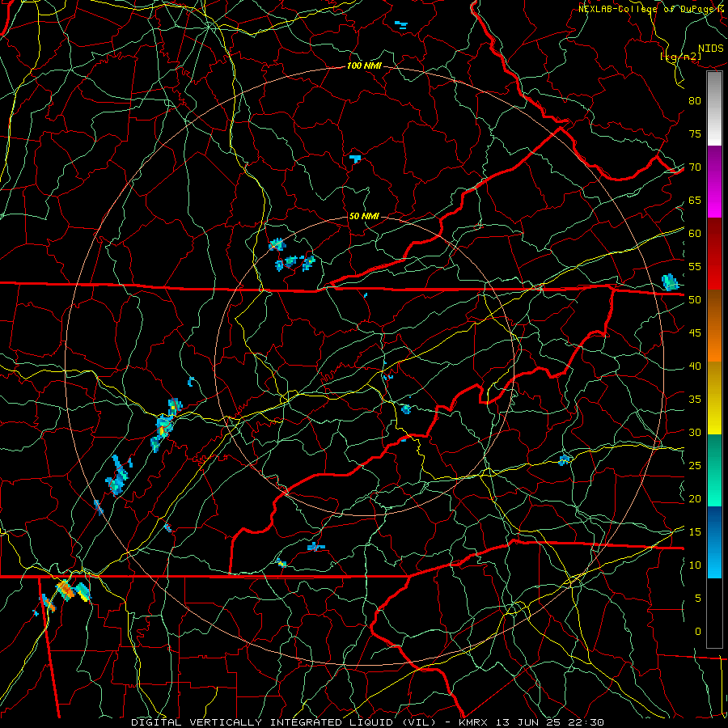Click the 60 value on the color scale
Viewport: 728px width, 728px height.
pos(695,234)
